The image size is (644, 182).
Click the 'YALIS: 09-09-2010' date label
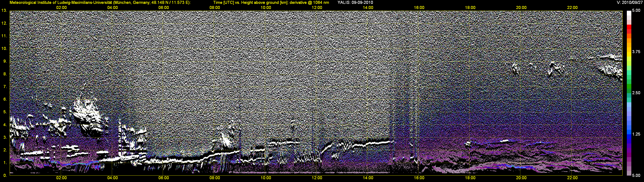pyautogui.click(x=355, y=3)
